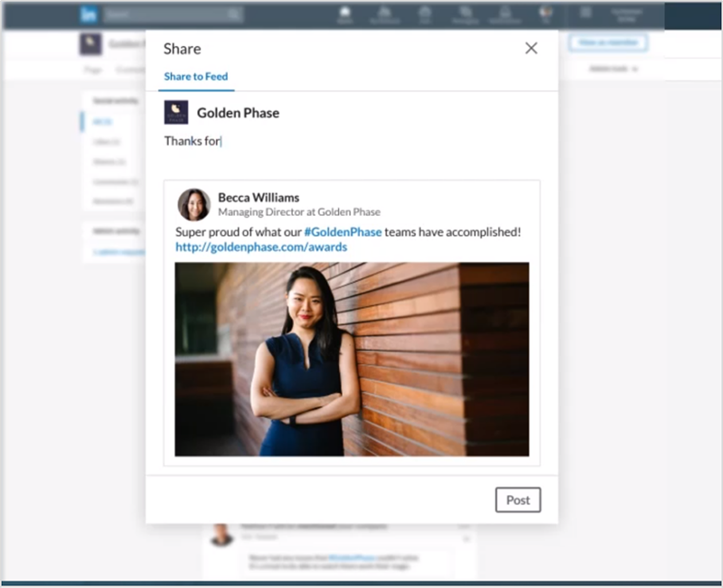Open the #GoldenPhase hashtag in the shared post
Image resolution: width=723 pixels, height=588 pixels.
(343, 232)
